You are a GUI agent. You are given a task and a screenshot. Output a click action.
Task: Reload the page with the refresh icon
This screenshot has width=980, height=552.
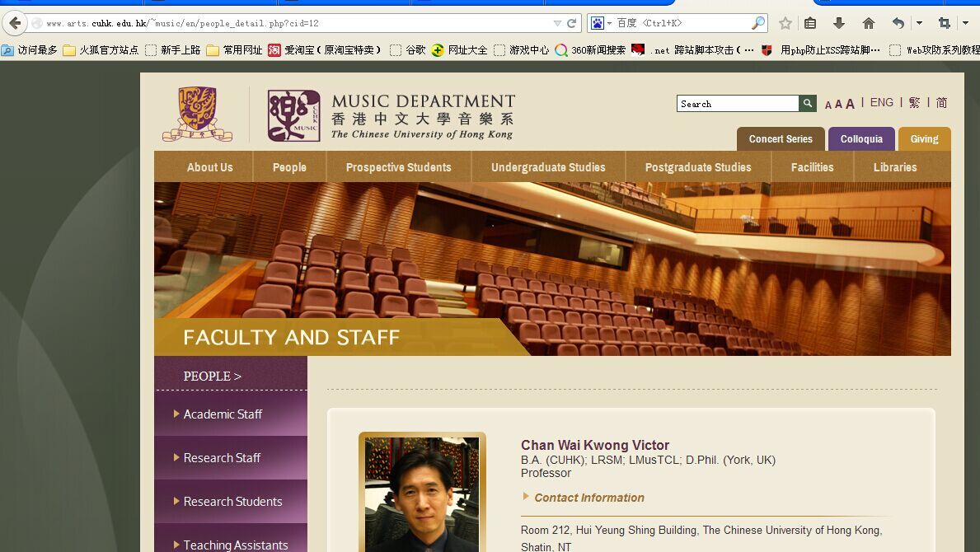point(571,23)
